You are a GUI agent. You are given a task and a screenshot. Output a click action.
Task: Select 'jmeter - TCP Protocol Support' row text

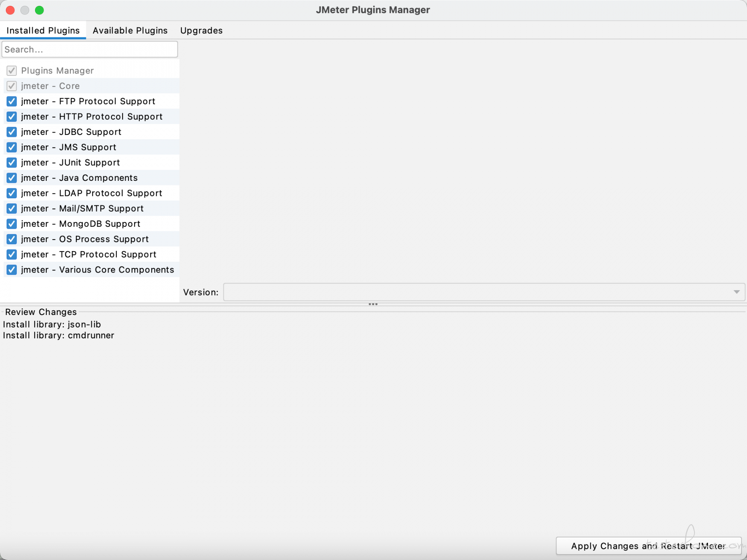point(89,254)
